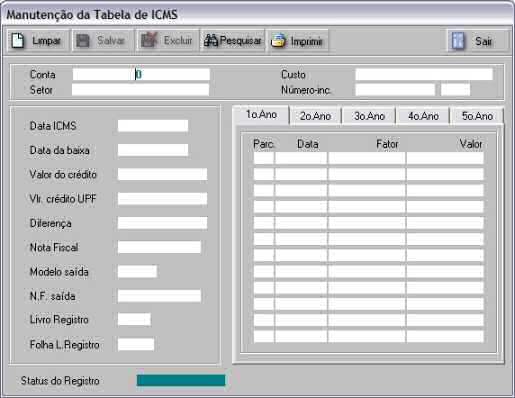The image size is (515, 398).
Task: Click the Imprimir button label
Action: click(x=306, y=41)
